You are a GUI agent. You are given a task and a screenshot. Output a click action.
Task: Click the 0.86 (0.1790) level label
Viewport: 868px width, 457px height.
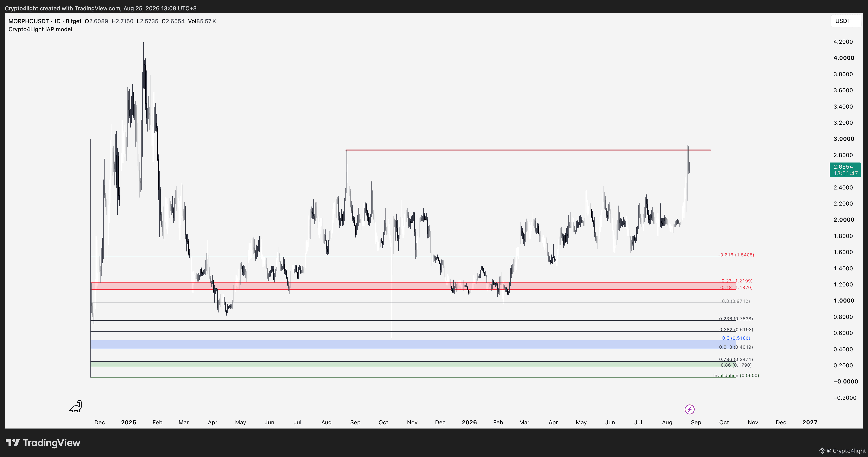736,365
